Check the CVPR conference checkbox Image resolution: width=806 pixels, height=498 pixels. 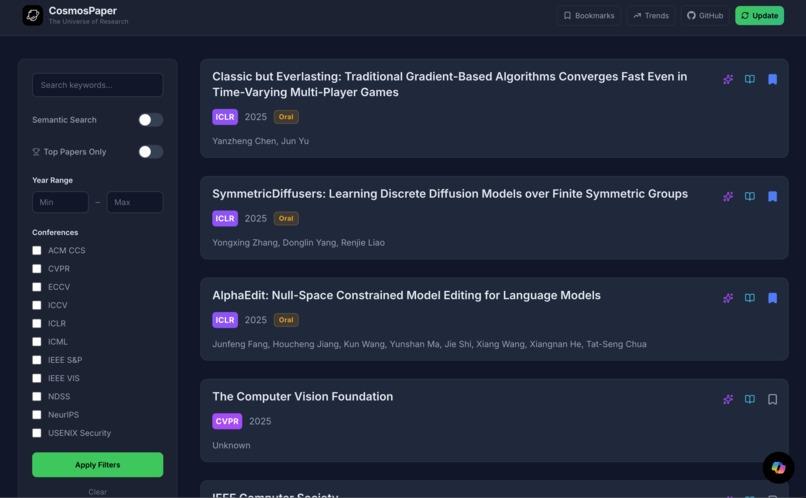point(36,269)
